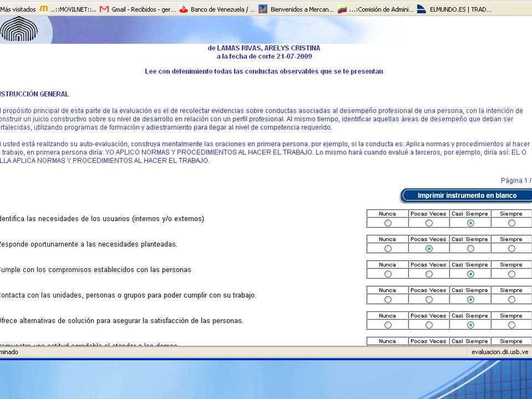532x399 pixels.
Task: Select Pocas Veces for Ofrece alternativas de solución
Action: (x=429, y=325)
